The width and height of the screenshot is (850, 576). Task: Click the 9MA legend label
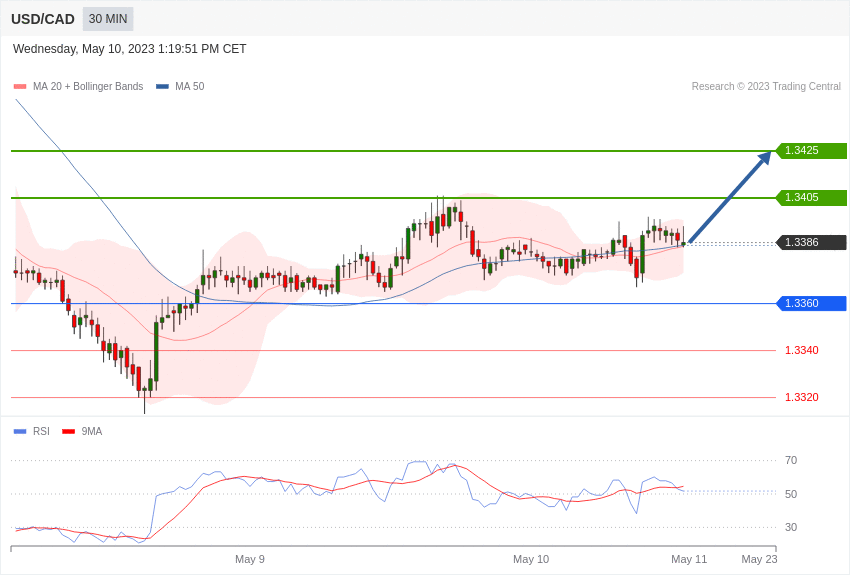click(x=92, y=432)
